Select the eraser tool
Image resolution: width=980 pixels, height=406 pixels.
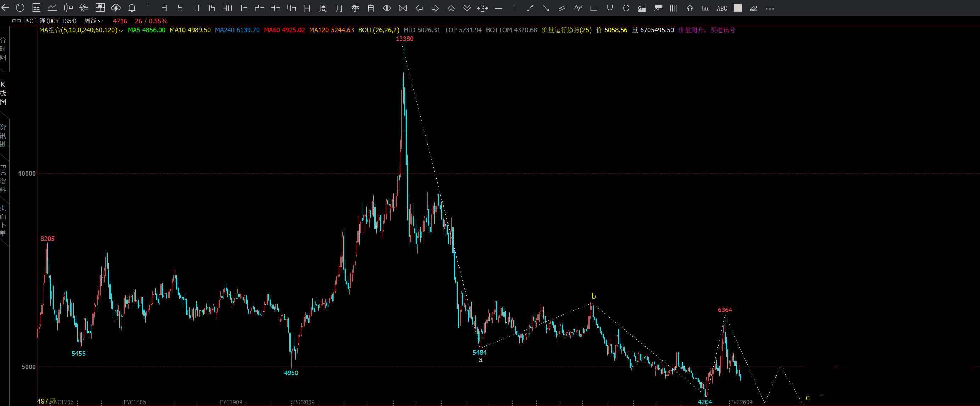point(753,8)
